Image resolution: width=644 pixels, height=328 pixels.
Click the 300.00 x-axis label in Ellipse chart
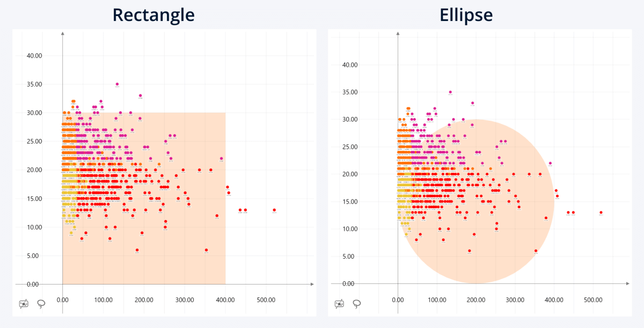point(515,300)
